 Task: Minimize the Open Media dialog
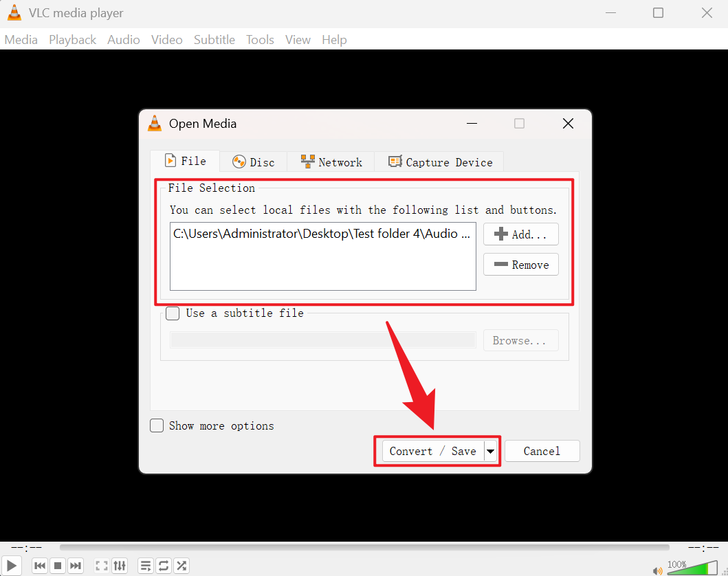472,124
